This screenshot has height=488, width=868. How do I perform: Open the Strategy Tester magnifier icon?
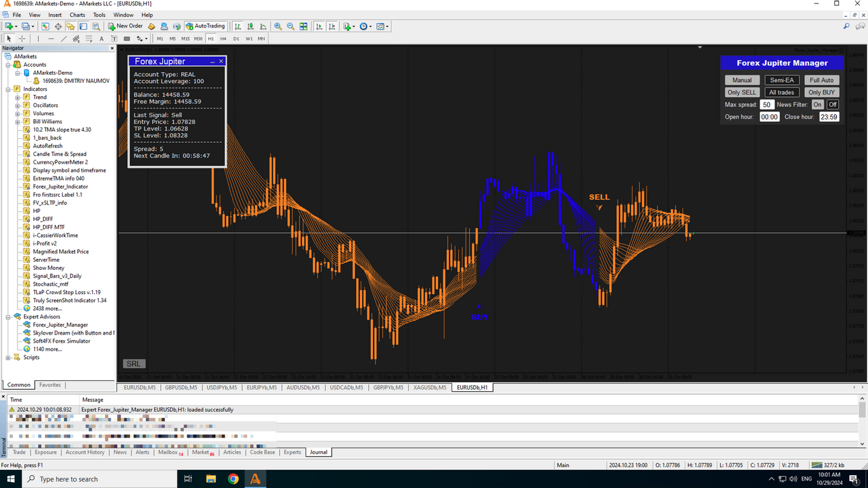[x=96, y=26]
